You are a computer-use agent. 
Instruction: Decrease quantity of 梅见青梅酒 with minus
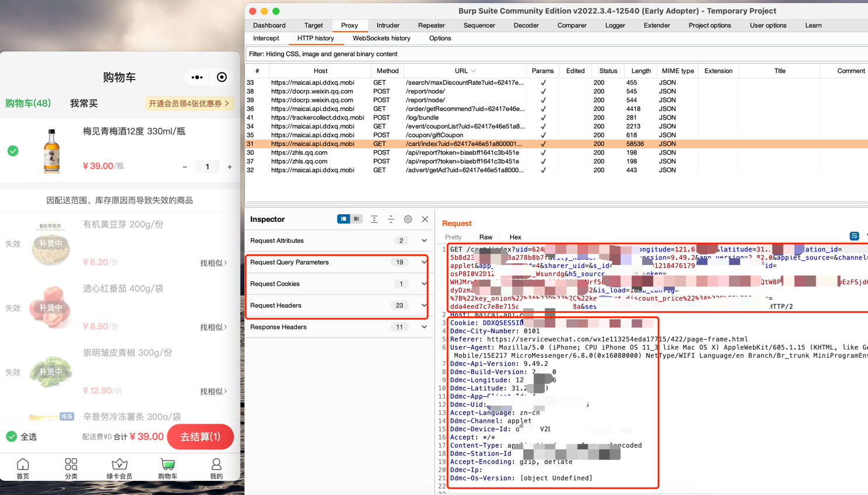[x=185, y=167]
